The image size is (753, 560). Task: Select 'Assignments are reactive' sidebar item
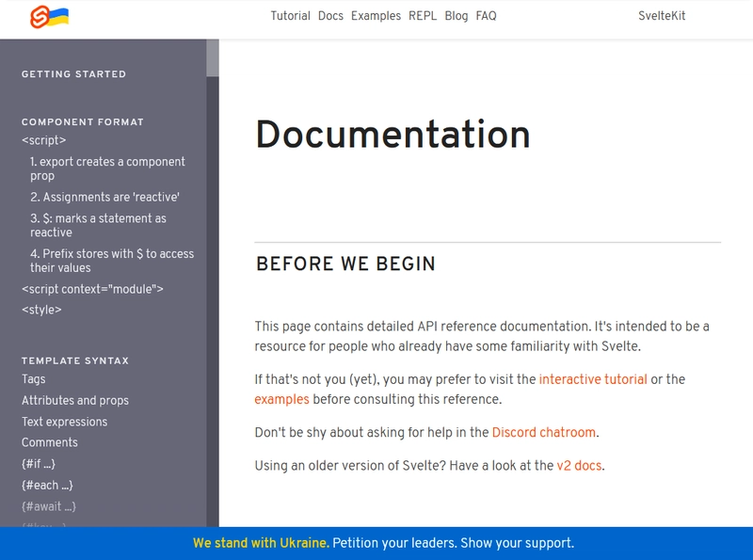tap(104, 198)
